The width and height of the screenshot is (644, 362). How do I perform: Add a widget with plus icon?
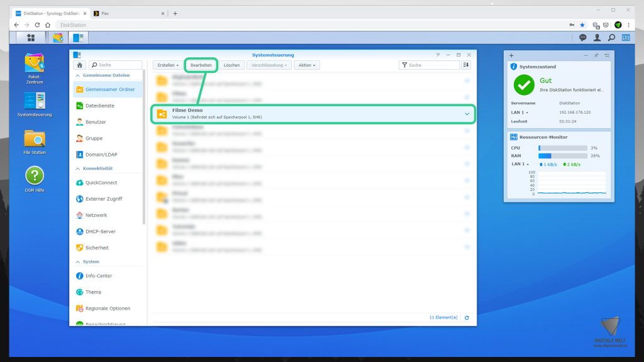[x=511, y=55]
